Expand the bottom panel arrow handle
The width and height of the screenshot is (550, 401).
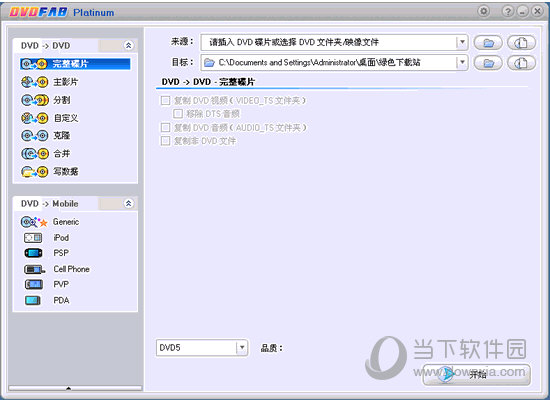[x=68, y=388]
